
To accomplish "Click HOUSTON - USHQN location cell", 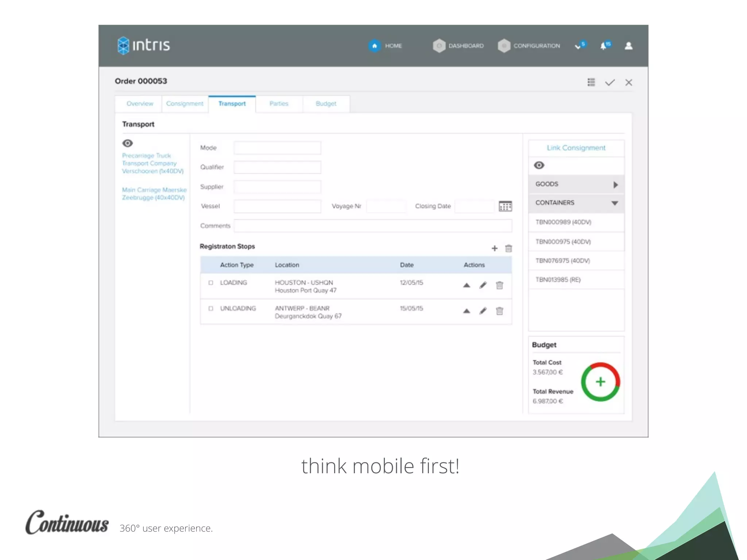I will tap(306, 287).
